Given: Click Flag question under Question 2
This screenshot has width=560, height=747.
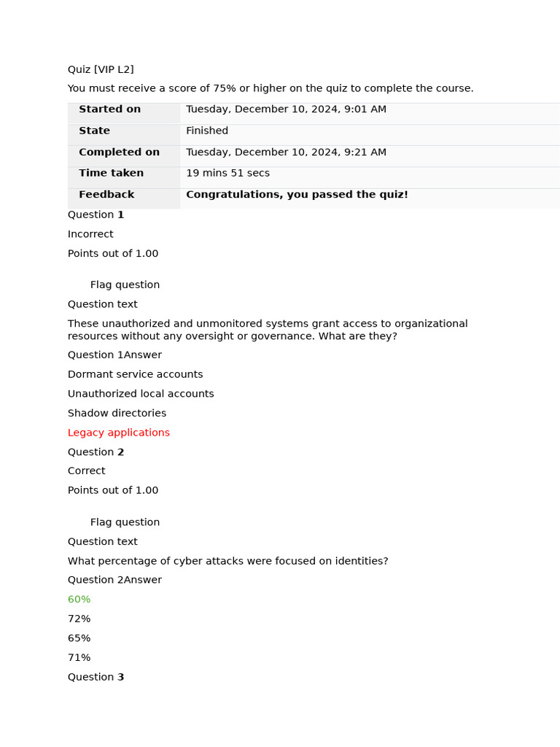Looking at the screenshot, I should click(125, 522).
